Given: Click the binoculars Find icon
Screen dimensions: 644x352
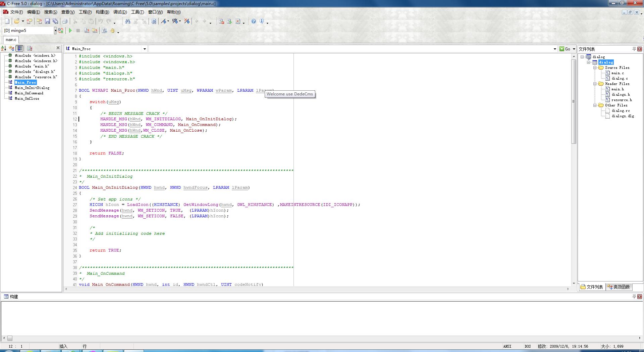Looking at the screenshot, I should coord(127,21).
